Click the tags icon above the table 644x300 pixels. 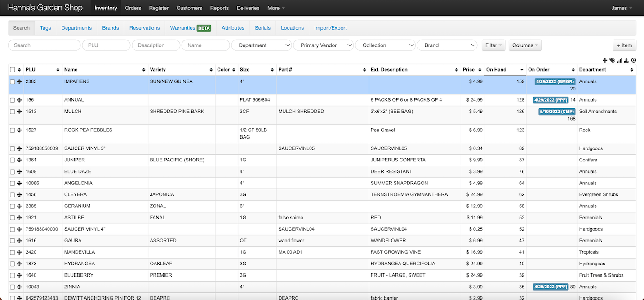coord(612,60)
